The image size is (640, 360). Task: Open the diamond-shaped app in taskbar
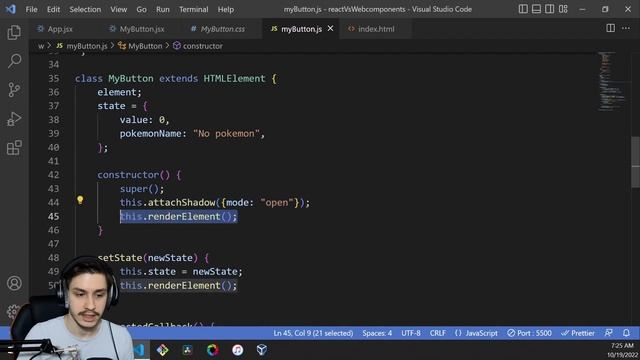pyautogui.click(x=162, y=350)
